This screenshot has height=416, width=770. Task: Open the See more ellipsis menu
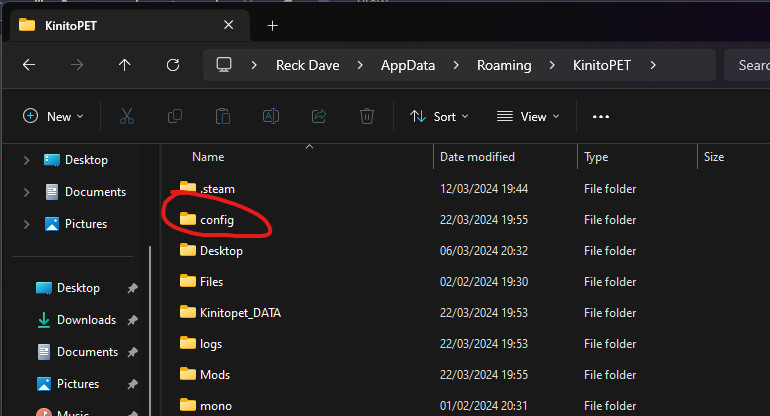(600, 117)
